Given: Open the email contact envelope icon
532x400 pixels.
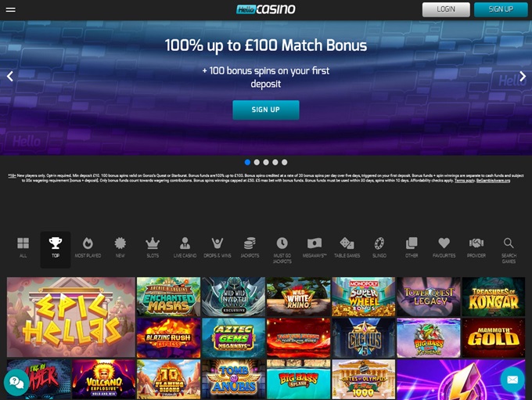Looking at the screenshot, I should [x=512, y=380].
